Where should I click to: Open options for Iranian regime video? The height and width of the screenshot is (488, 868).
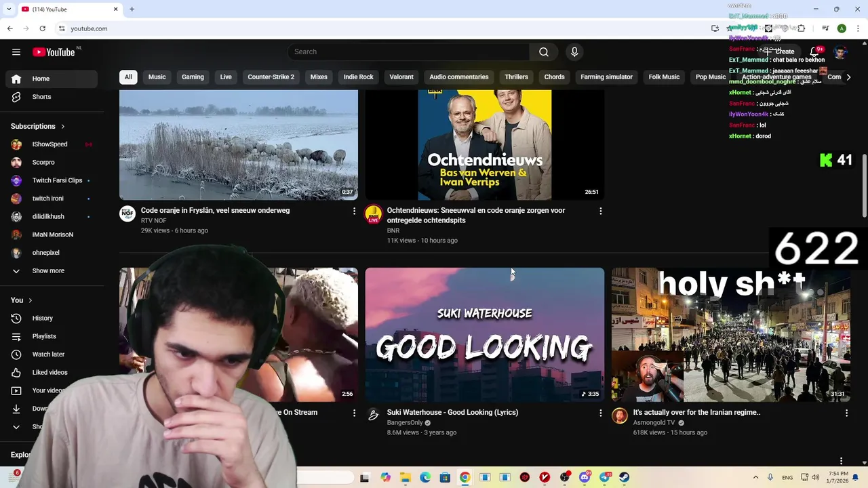tap(846, 413)
